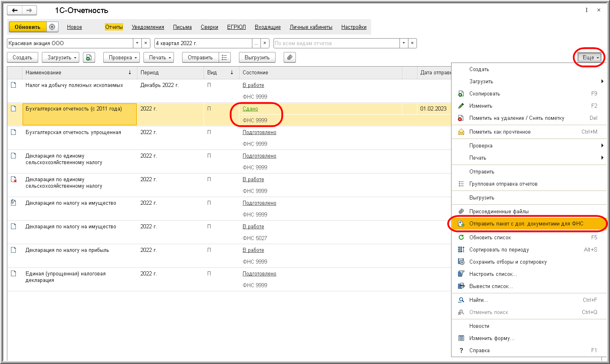610x364 pixels.
Task: Select Сохранить отборы и сортировку menu item
Action: (x=528, y=262)
